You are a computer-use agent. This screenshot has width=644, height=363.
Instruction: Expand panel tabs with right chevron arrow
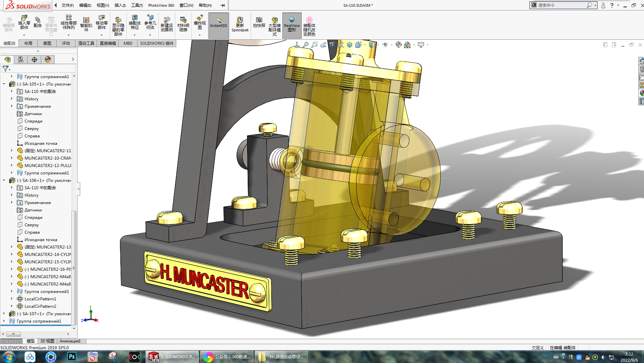[73, 59]
